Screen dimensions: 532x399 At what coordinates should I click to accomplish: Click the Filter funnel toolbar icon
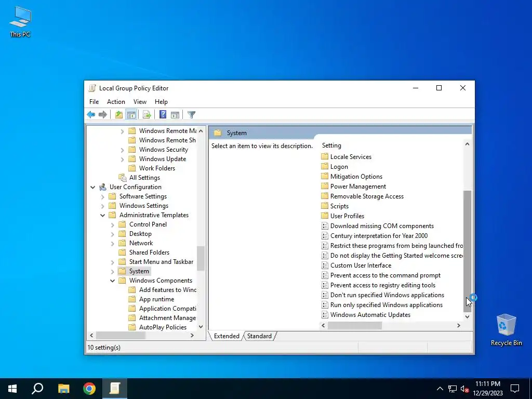click(191, 115)
